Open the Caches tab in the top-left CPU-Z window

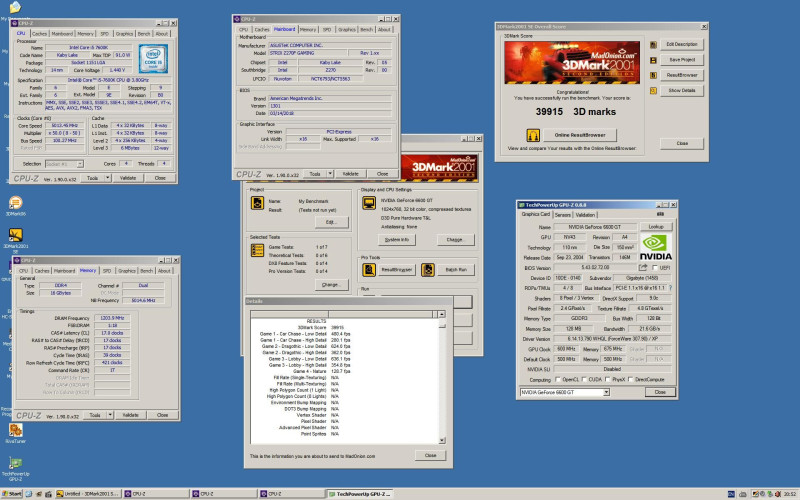pyautogui.click(x=41, y=33)
